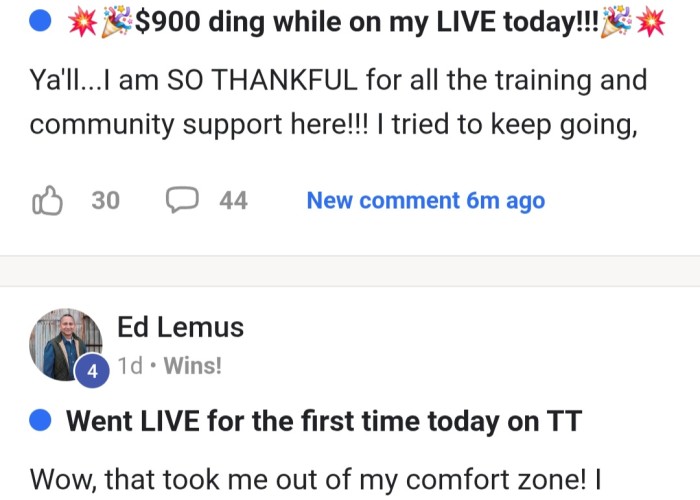The height and width of the screenshot is (500, 700).
Task: Click the party popper emoji ending the title
Action: [x=617, y=21]
